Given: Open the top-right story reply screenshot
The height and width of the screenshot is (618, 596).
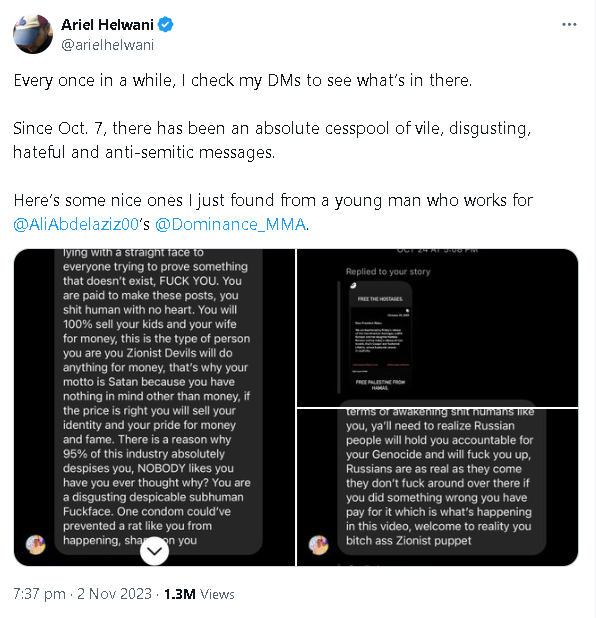Looking at the screenshot, I should [x=438, y=328].
